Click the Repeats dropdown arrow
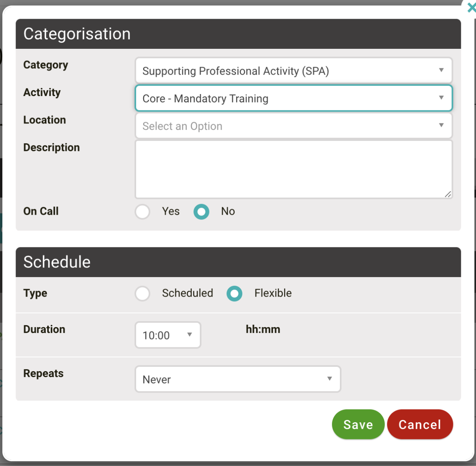Image resolution: width=476 pixels, height=466 pixels. (x=329, y=379)
